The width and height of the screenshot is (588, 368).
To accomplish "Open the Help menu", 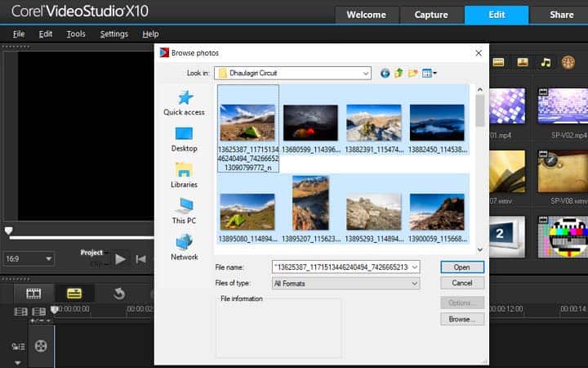I will coord(150,34).
